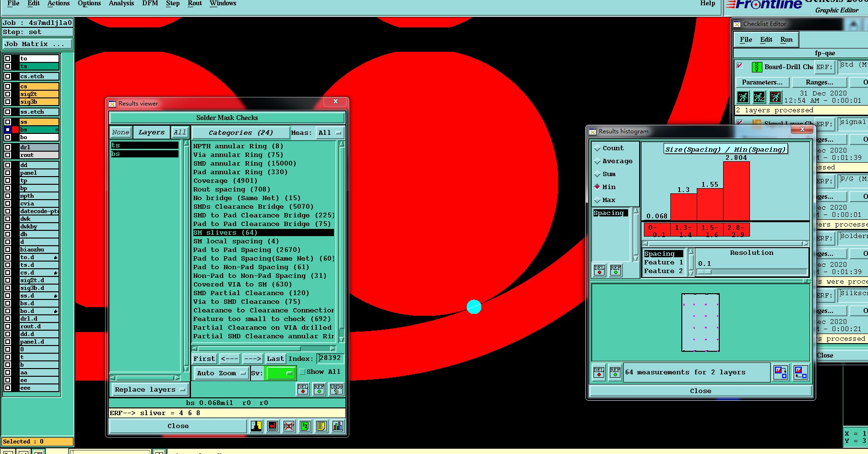Screen dimensions: 868x454
Task: Open the green Sv severity dropdown
Action: pos(281,373)
